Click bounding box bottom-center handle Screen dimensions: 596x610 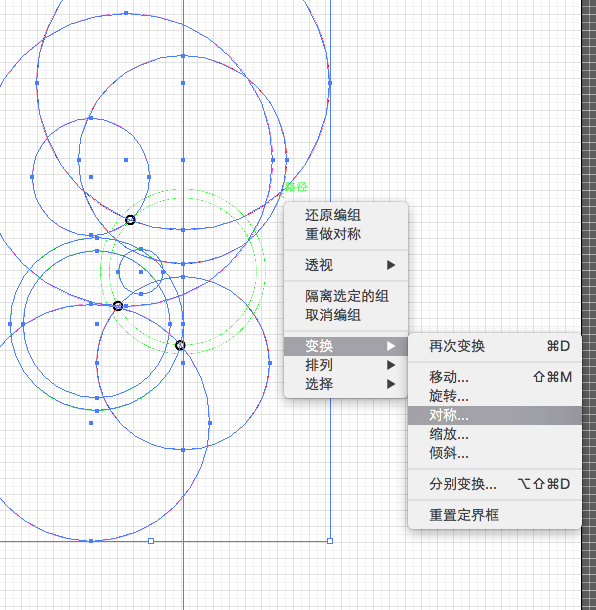point(151,541)
